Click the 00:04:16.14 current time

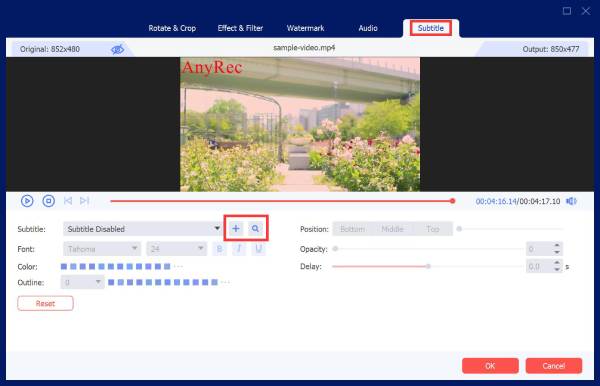click(496, 201)
